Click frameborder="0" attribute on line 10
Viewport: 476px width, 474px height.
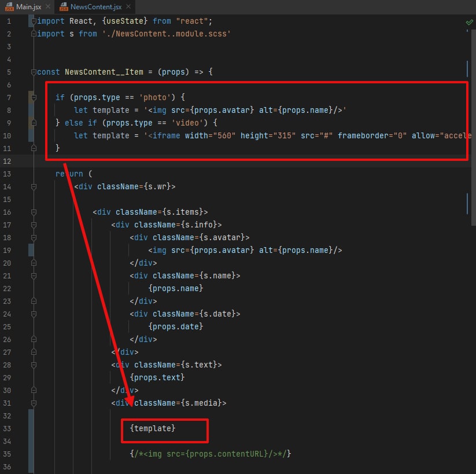click(372, 135)
